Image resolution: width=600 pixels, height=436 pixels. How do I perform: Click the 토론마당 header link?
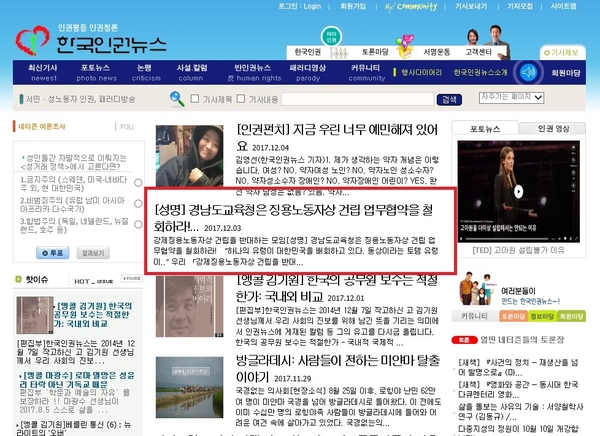(x=375, y=52)
